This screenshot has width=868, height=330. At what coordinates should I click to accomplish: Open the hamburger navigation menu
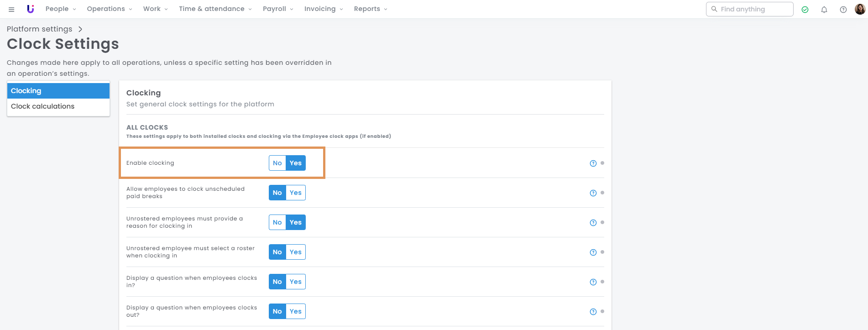tap(11, 9)
